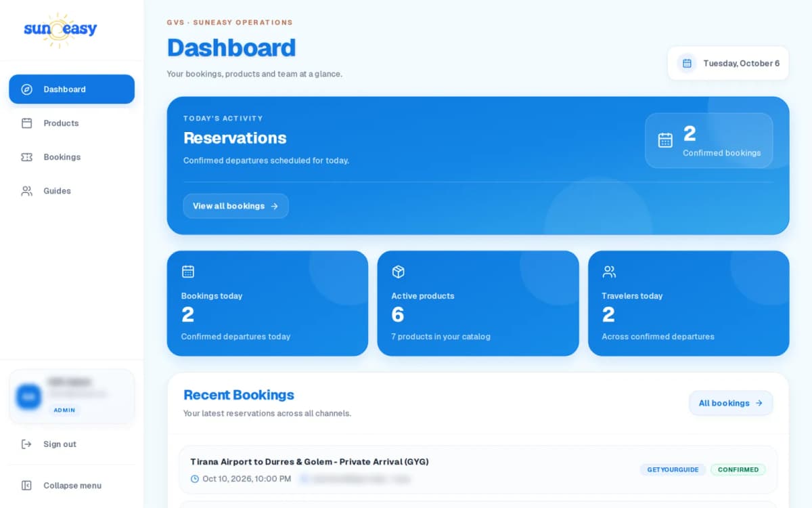Click the suneasy logo
This screenshot has width=812, height=508.
(x=60, y=30)
